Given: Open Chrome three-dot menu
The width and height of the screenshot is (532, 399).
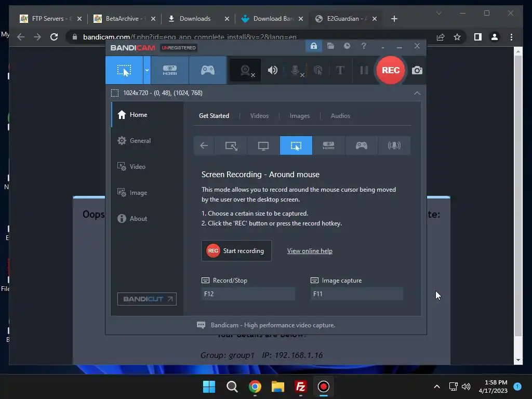Looking at the screenshot, I should point(511,37).
